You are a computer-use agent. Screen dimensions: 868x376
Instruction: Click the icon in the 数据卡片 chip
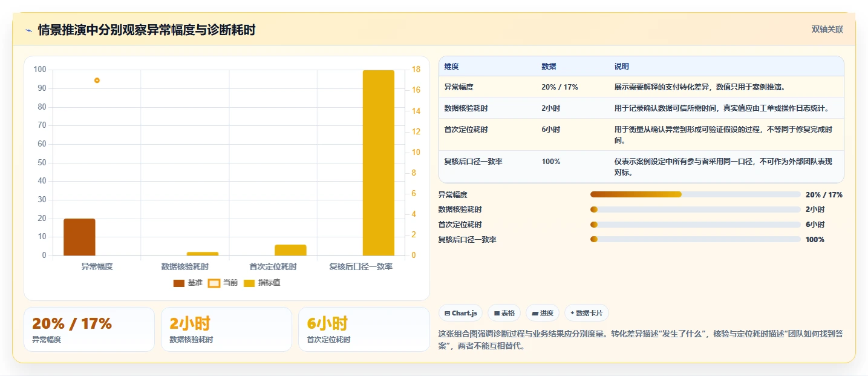pos(572,314)
